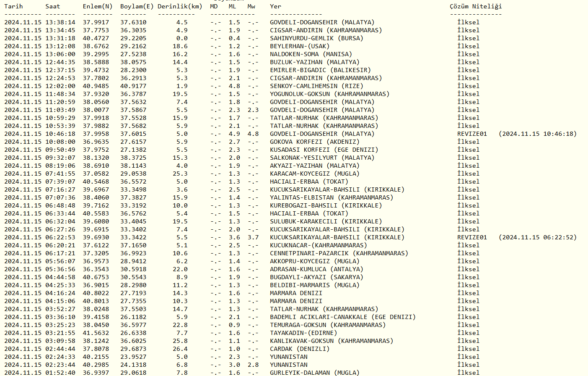The width and height of the screenshot is (588, 376).
Task: Click ML value 0.4 in the 13:31:18 row
Action: [x=234, y=38]
